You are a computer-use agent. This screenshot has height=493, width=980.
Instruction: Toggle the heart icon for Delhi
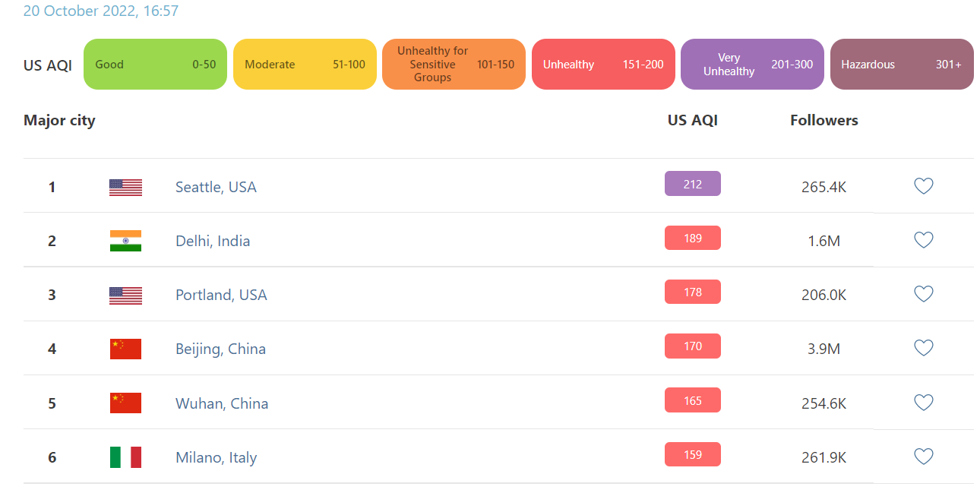click(923, 240)
